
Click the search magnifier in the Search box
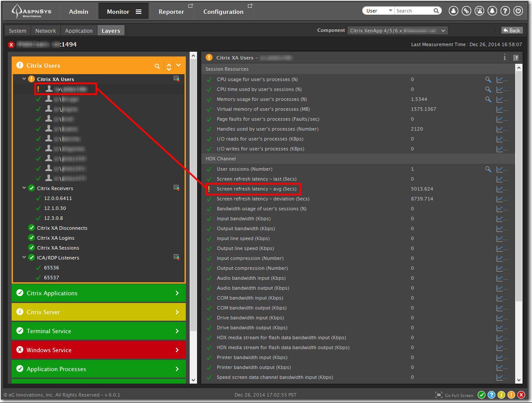pyautogui.click(x=436, y=11)
